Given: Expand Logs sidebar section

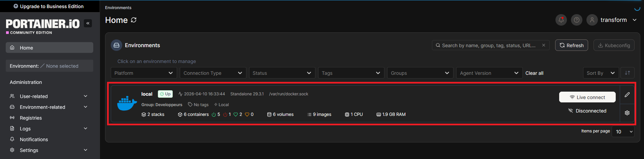Looking at the screenshot, I should (x=49, y=129).
